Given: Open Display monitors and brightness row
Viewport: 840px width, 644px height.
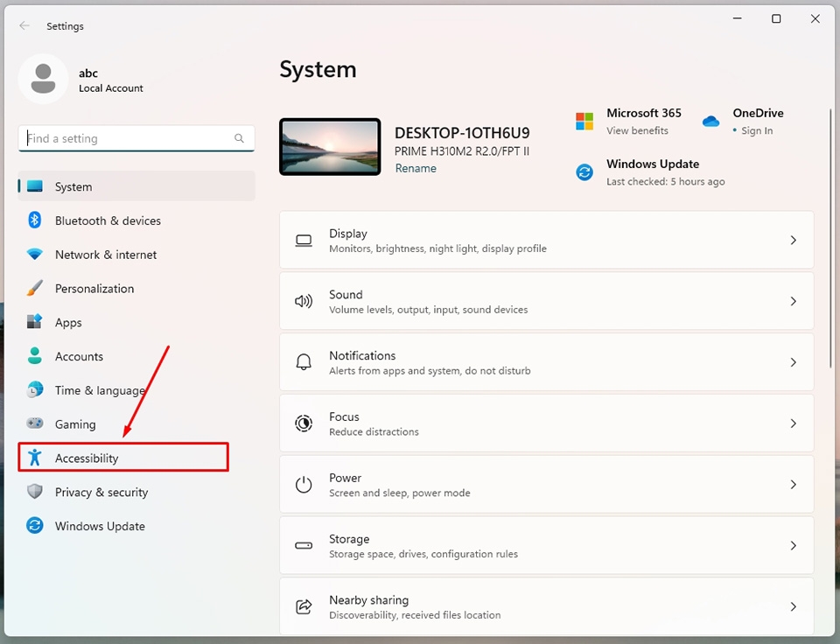Looking at the screenshot, I should tap(546, 240).
